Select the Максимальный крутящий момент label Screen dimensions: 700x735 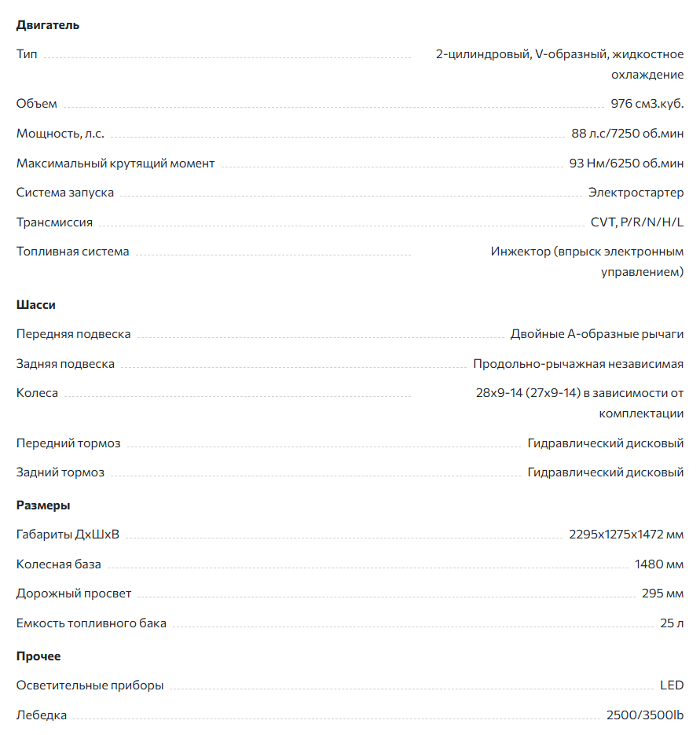(x=115, y=164)
